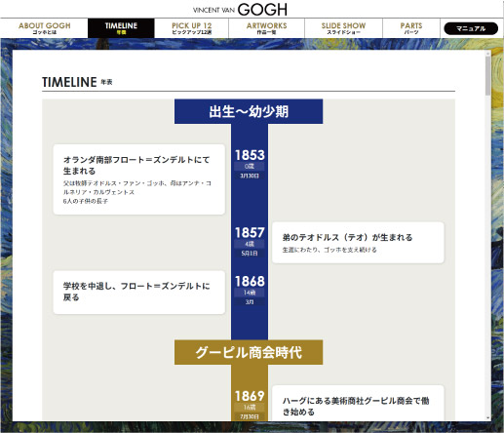The image size is (504, 433).
Task: Click the マニュアル button
Action: coord(471,28)
